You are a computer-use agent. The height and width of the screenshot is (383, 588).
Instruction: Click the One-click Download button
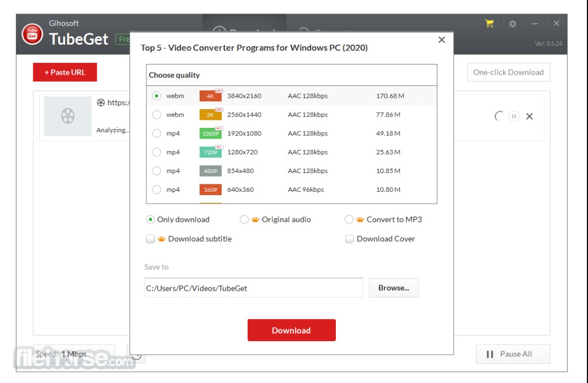(x=508, y=72)
